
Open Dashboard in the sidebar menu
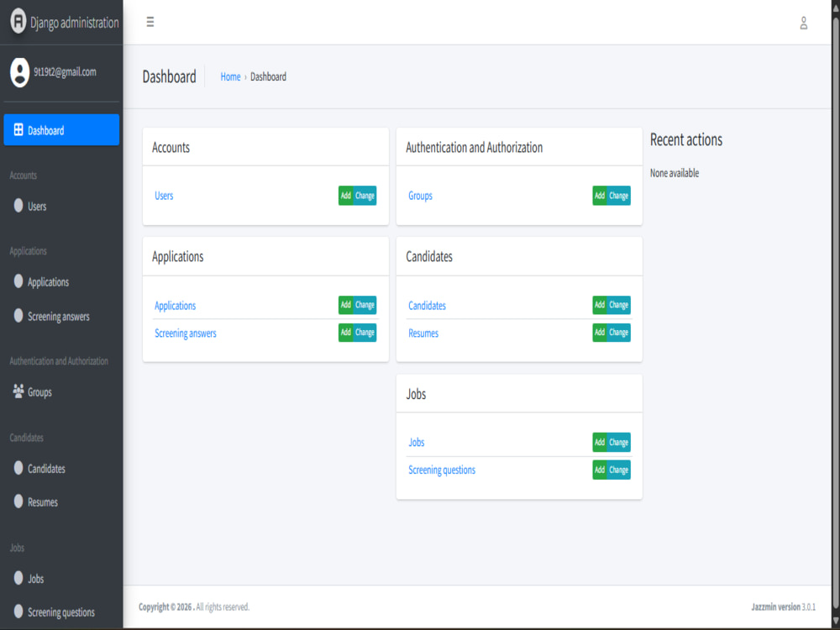point(61,129)
